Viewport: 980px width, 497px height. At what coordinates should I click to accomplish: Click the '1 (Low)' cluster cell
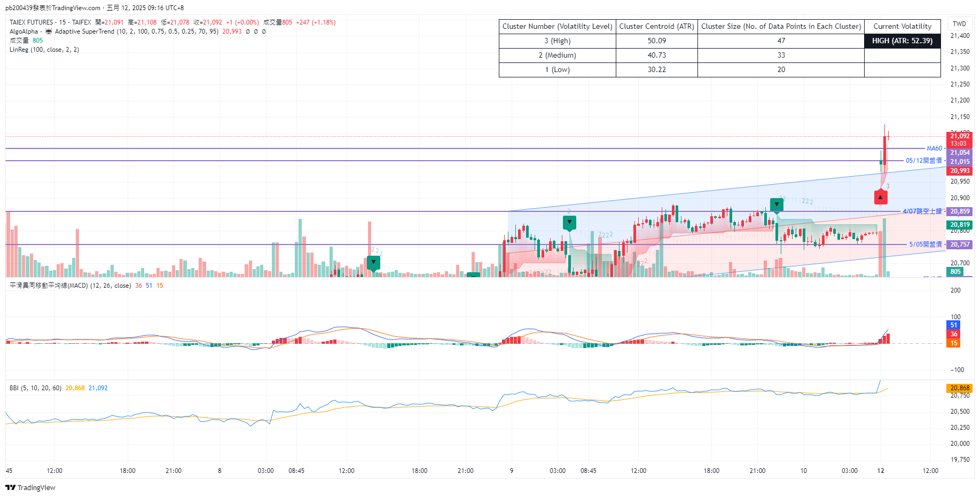pyautogui.click(x=557, y=70)
